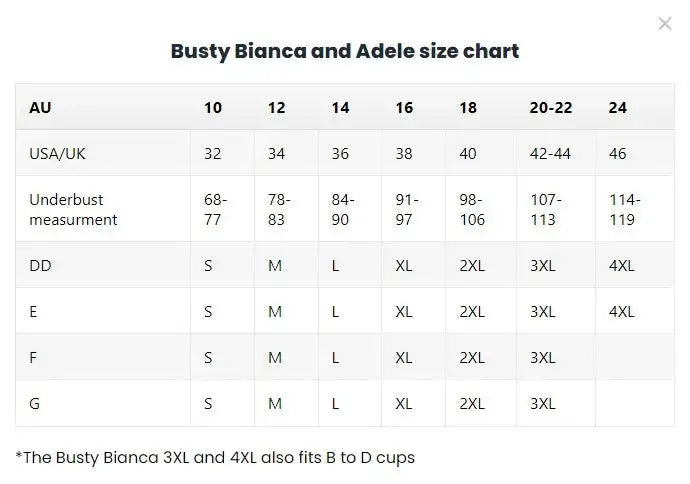Select the AU size 24 column header

point(618,107)
